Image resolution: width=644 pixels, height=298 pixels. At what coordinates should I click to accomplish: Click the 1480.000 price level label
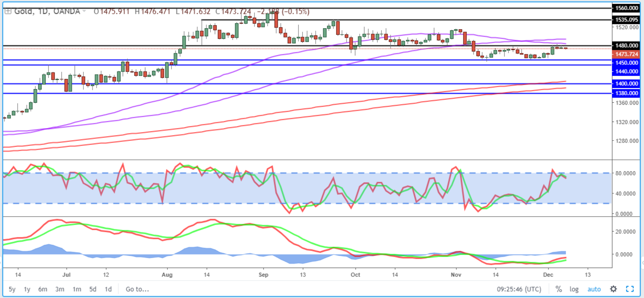627,45
